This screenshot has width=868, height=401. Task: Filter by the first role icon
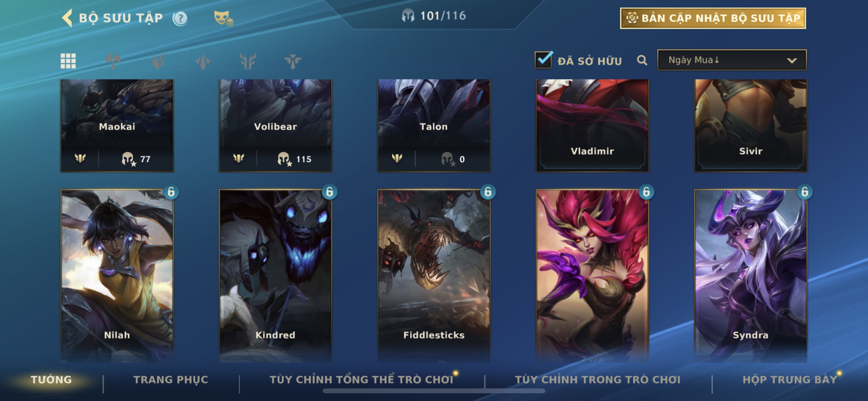coord(113,61)
